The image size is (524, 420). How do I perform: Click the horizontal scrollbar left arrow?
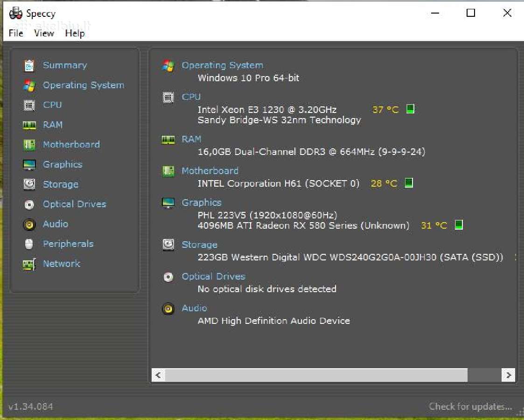pyautogui.click(x=158, y=375)
